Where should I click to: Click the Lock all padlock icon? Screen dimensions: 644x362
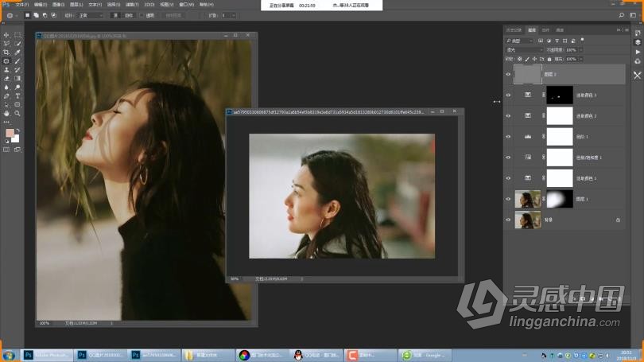pos(549,59)
